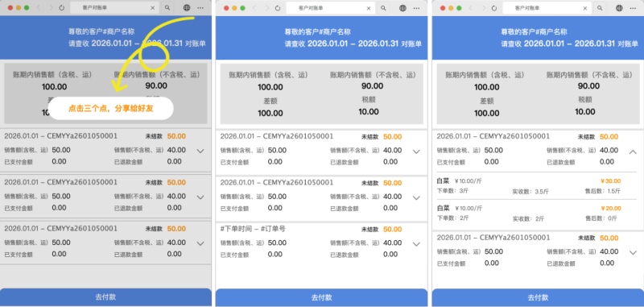Viewport: 644px width, 307px height.
Task: Close the 客户对账单 tab in the right window
Action: point(585,8)
